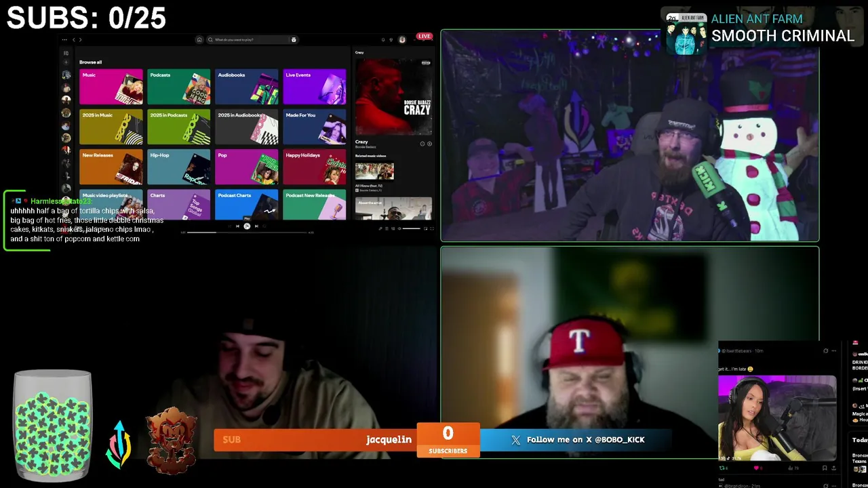
Task: Open the Pop genre card
Action: coord(247,167)
